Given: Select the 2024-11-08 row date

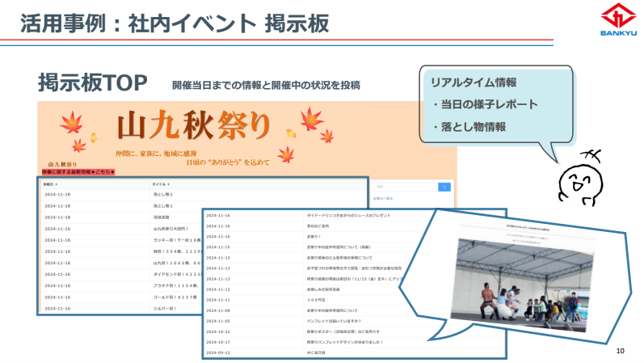Looking at the screenshot, I should 218,310.
